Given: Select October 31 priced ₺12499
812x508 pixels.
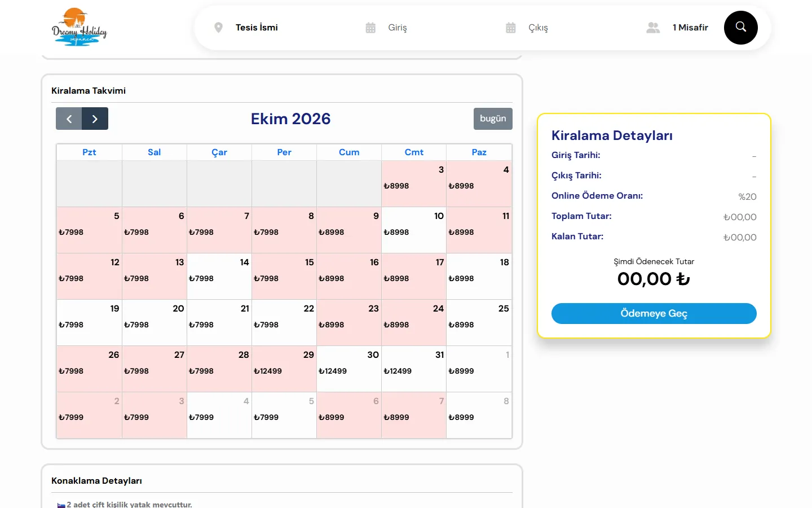Looking at the screenshot, I should click(x=414, y=369).
